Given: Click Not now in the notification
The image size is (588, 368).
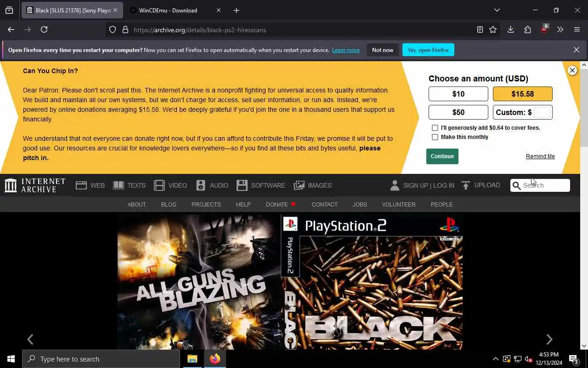Looking at the screenshot, I should click(383, 50).
